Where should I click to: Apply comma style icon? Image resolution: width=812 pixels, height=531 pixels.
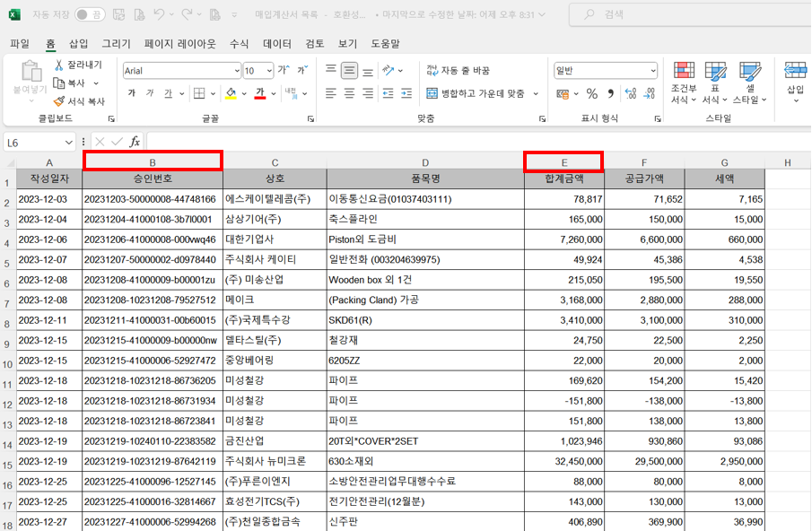tap(611, 93)
